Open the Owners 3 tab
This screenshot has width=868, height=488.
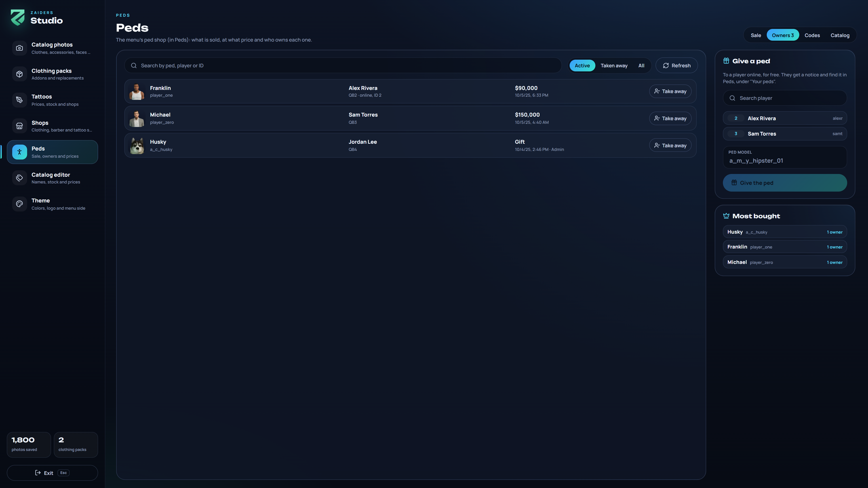(783, 35)
